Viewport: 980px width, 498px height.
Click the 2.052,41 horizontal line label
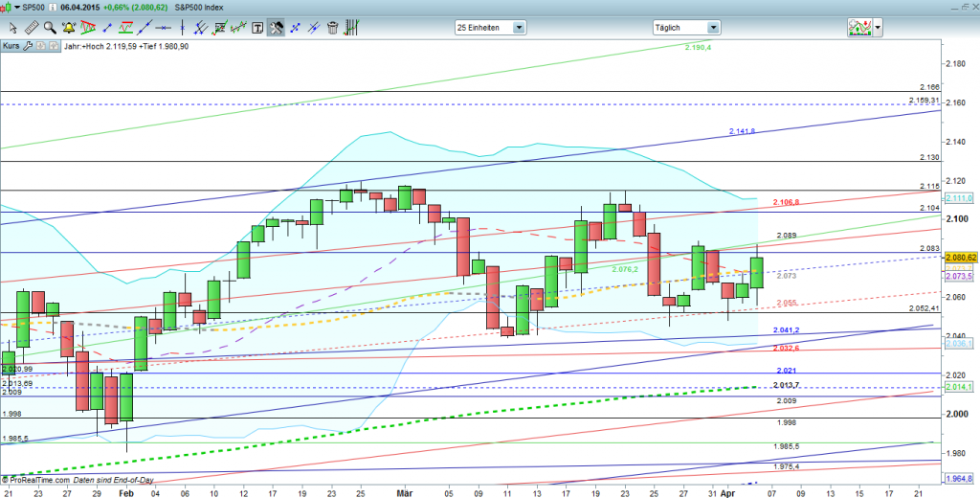924,308
